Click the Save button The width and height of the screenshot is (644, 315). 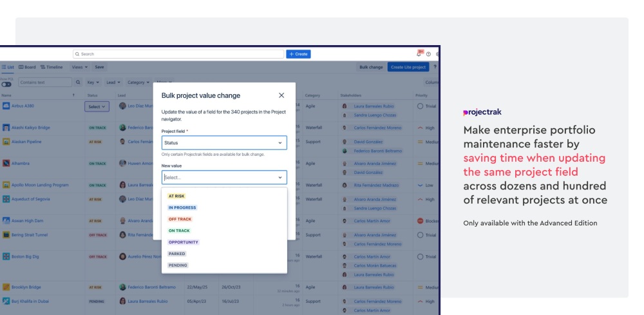tap(99, 67)
